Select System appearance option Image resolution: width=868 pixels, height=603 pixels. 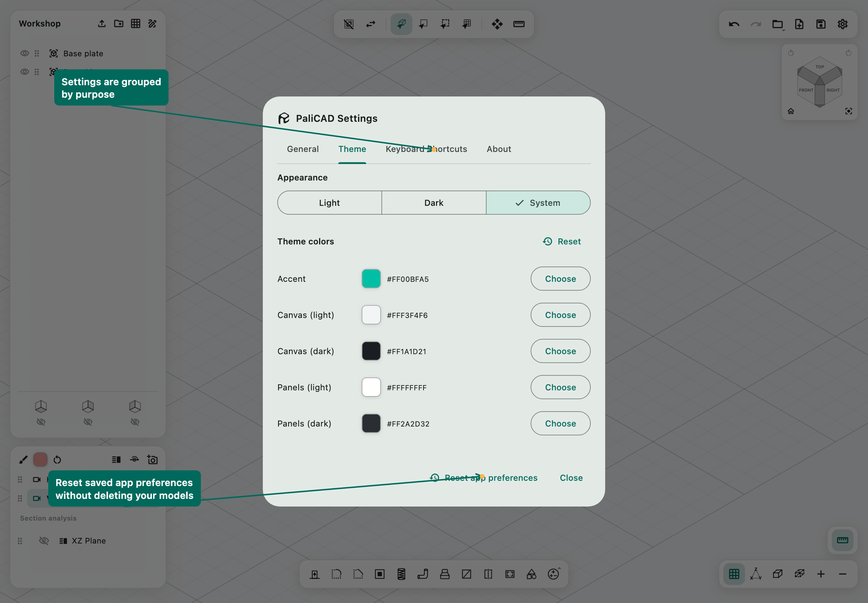(x=538, y=203)
